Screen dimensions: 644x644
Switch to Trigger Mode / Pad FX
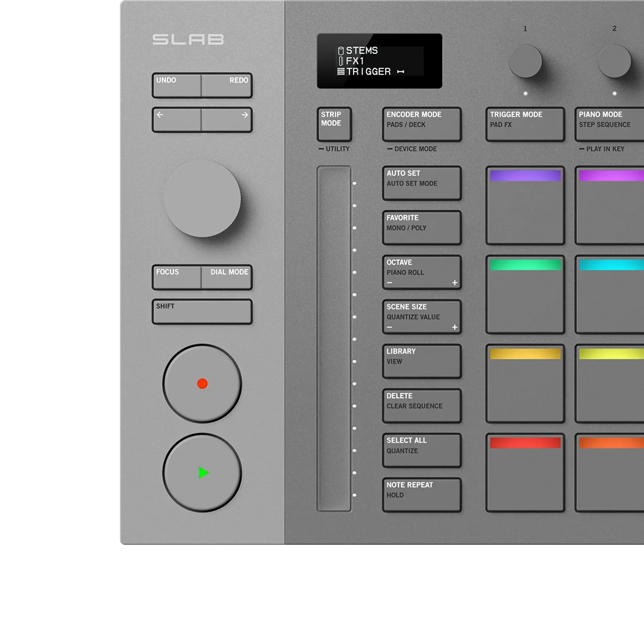point(525,124)
